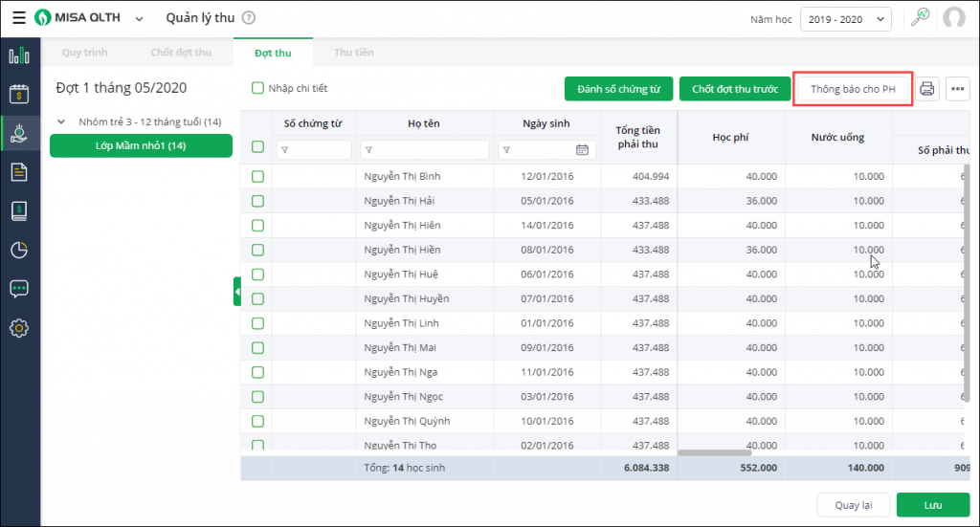This screenshot has height=527, width=980.
Task: Open the pie chart report icon
Action: point(18,250)
